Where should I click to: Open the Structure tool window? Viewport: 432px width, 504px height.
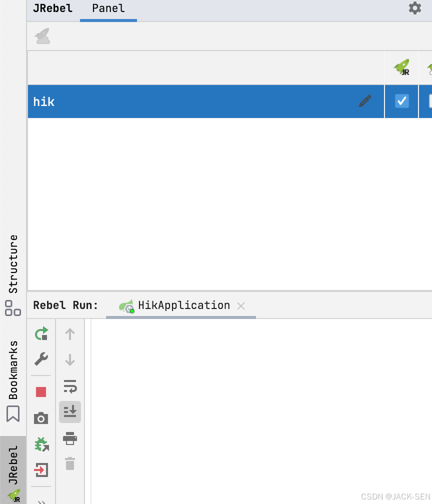click(13, 275)
